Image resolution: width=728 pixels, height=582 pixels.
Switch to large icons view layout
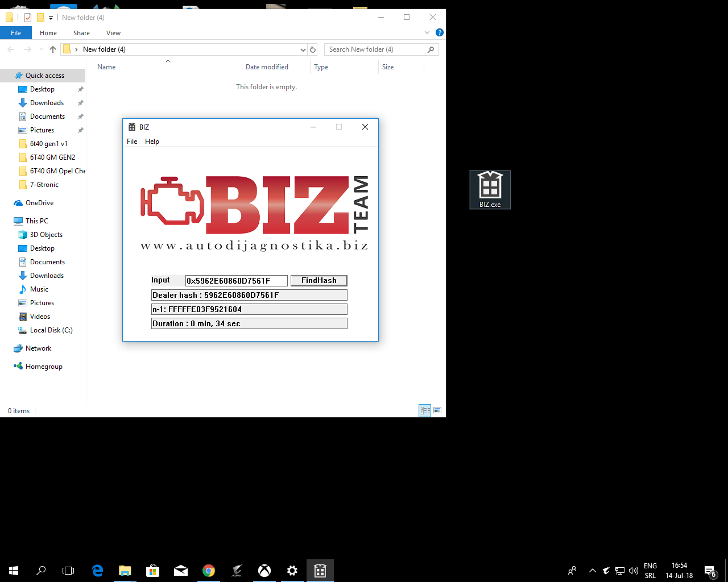pos(437,410)
